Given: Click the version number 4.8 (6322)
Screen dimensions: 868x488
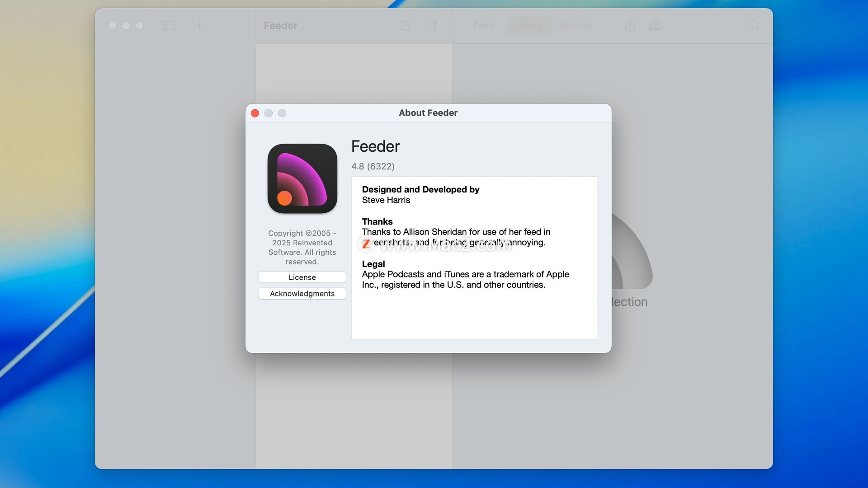Looking at the screenshot, I should point(373,166).
